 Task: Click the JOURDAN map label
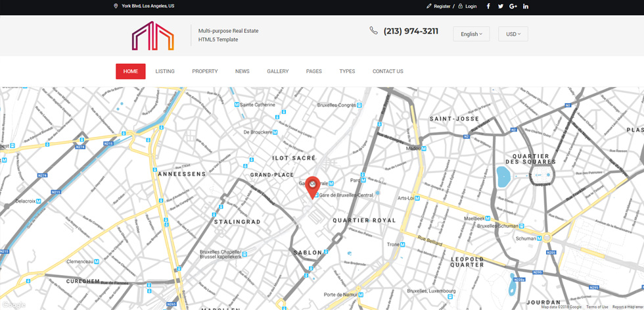pyautogui.click(x=543, y=302)
